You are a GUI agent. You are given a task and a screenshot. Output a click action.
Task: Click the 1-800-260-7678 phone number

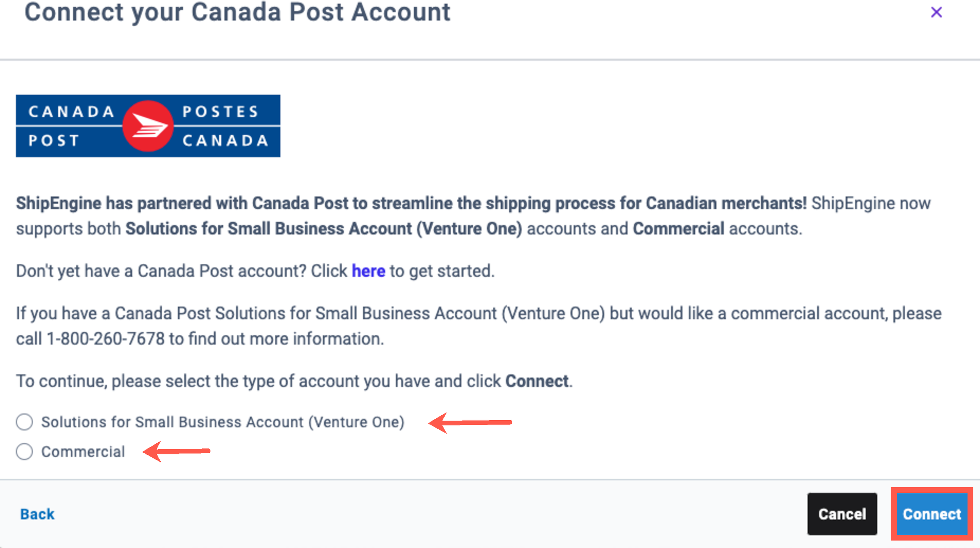[105, 339]
